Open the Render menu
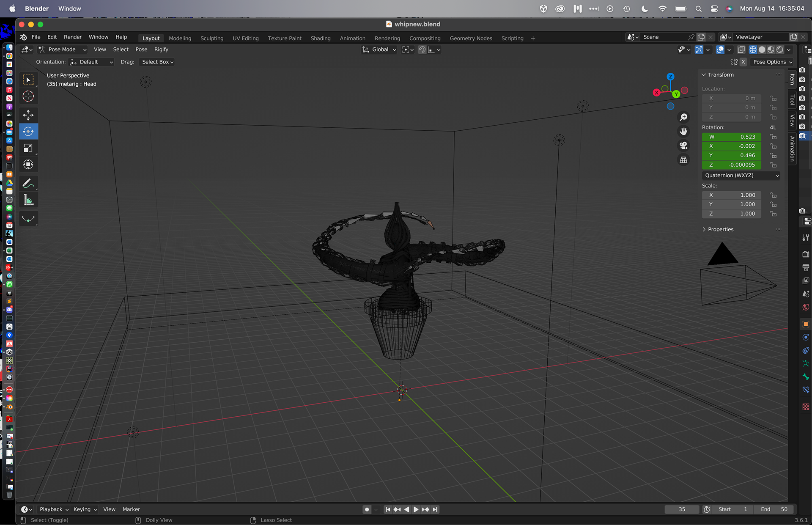Viewport: 812px width, 525px height. pyautogui.click(x=73, y=37)
